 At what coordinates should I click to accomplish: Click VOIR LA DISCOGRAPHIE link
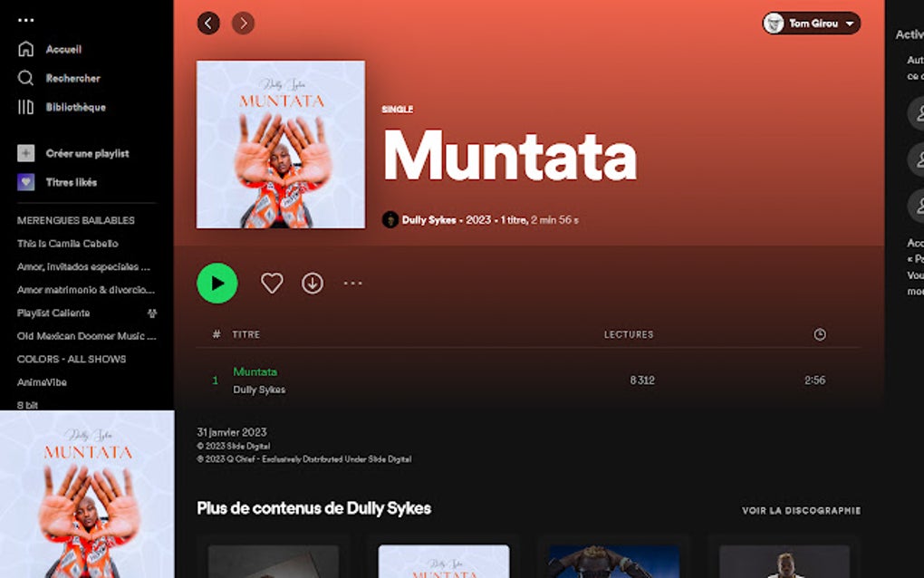[801, 510]
